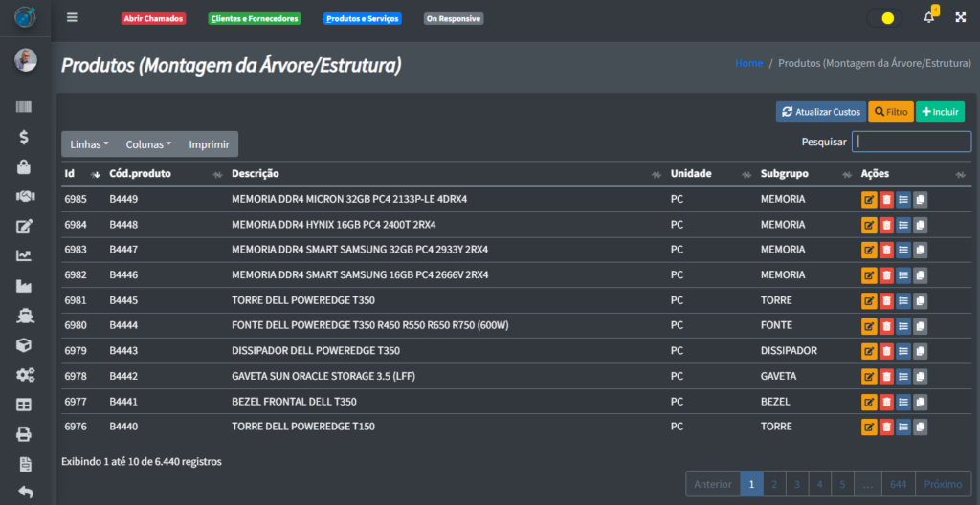This screenshot has height=505, width=980.
Task: Open the Abrir Chamados shortcut tab
Action: click(153, 18)
